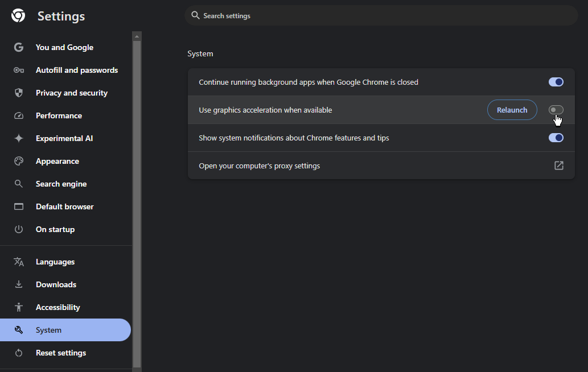Viewport: 588px width, 372px height.
Task: Open Experimental AI settings
Action: click(65, 138)
